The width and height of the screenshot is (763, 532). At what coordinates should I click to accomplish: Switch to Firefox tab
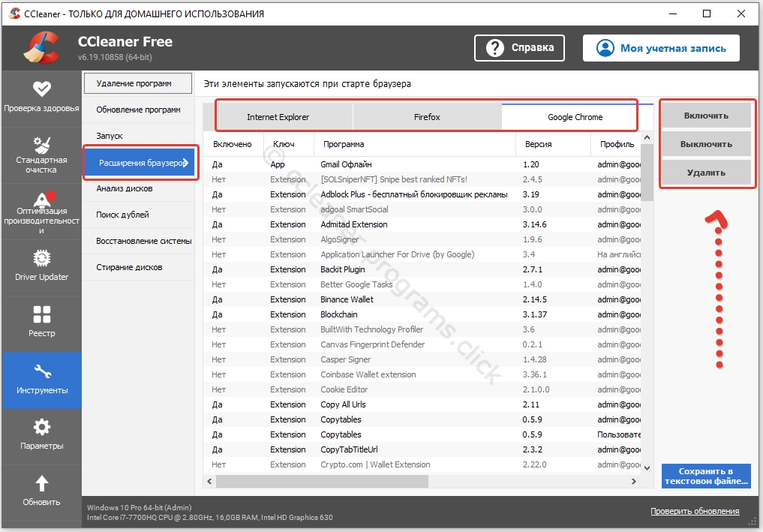tap(427, 117)
